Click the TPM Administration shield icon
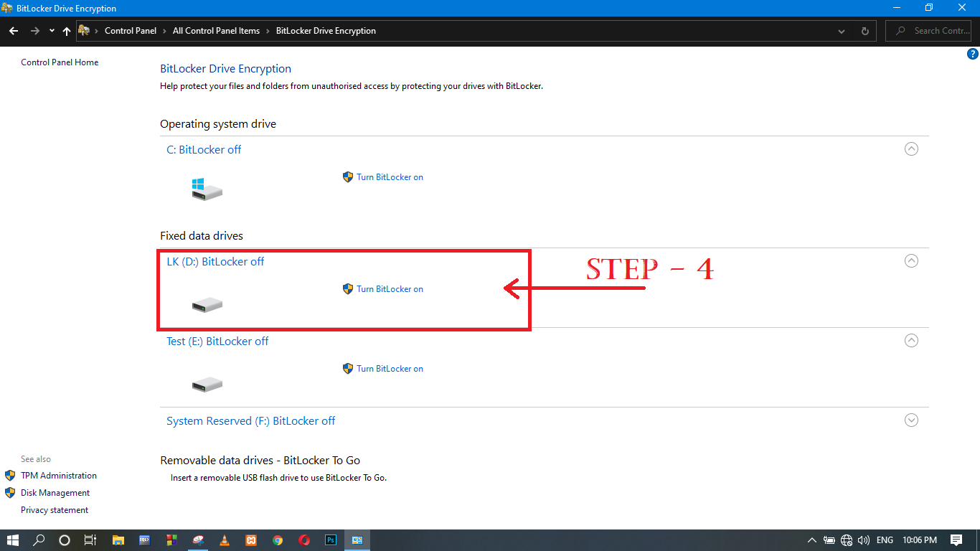 click(10, 476)
